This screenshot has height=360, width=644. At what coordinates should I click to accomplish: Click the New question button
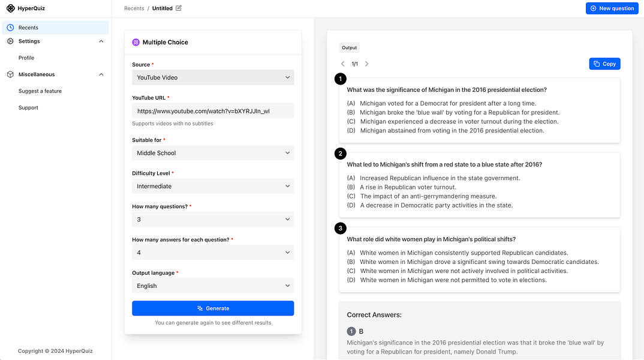tap(612, 8)
